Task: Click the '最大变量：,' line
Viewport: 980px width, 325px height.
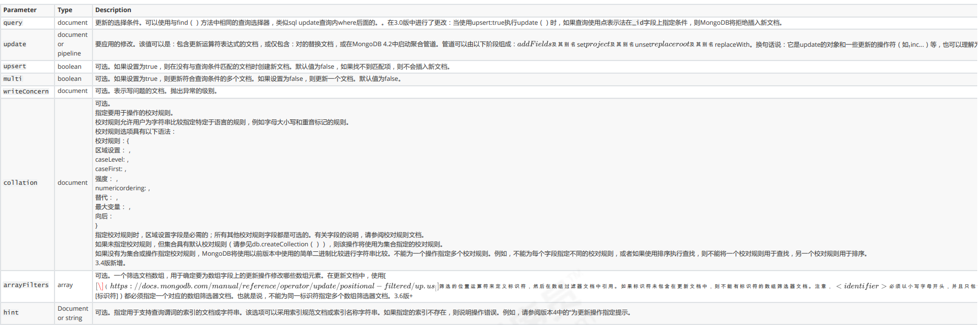Action: [113, 207]
